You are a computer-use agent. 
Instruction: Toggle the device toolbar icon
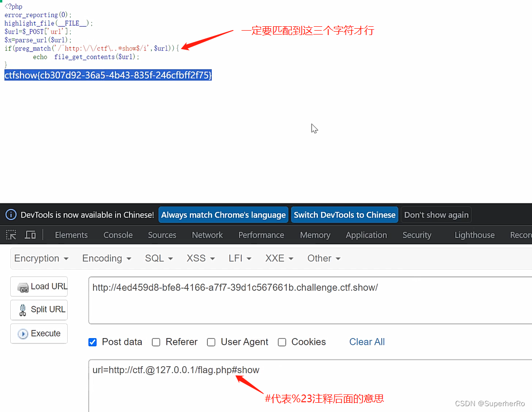click(30, 234)
